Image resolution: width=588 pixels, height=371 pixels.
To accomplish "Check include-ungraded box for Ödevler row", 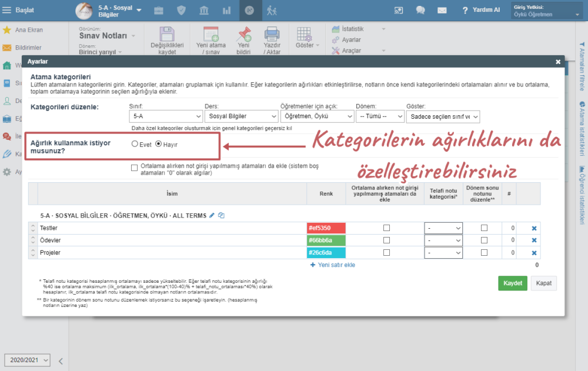I will (x=387, y=240).
